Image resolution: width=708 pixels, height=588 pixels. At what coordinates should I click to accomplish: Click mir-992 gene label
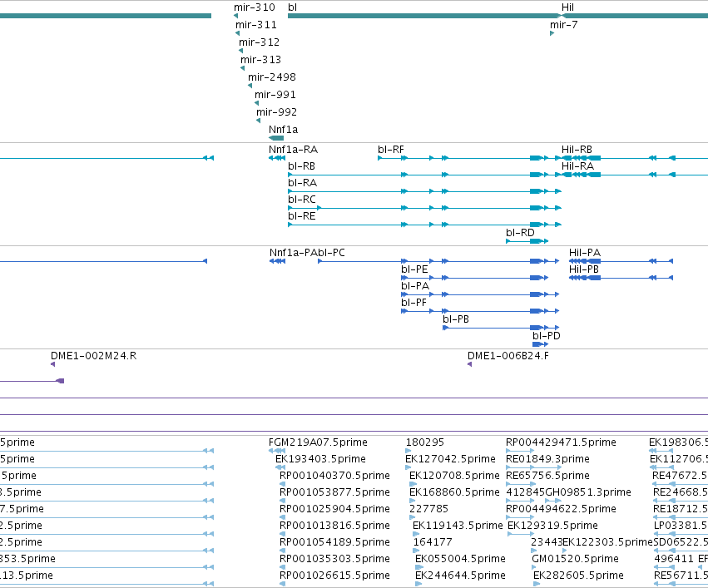(276, 112)
